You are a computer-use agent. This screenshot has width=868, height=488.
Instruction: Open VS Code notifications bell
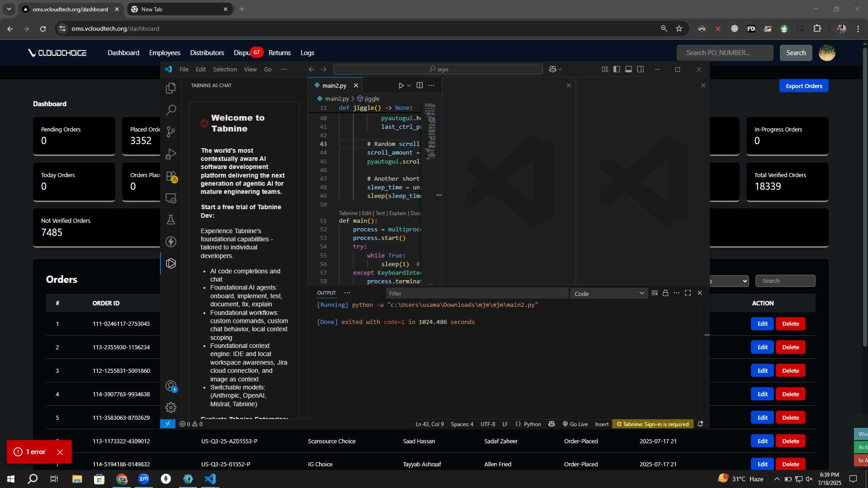[x=700, y=424]
